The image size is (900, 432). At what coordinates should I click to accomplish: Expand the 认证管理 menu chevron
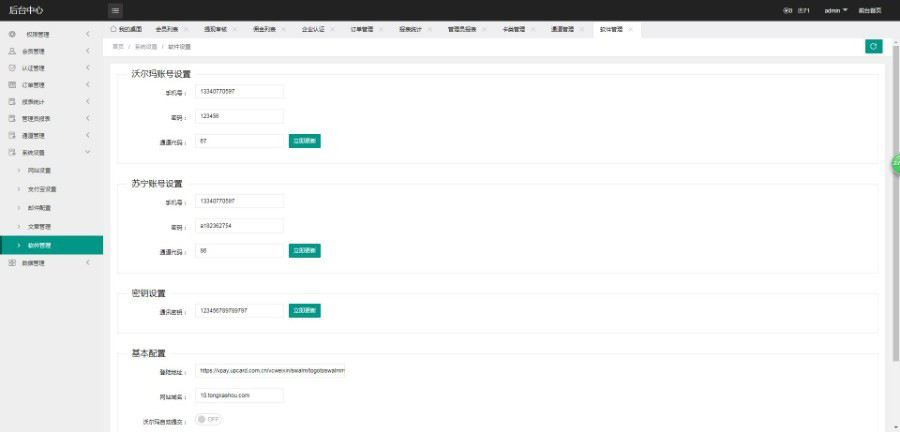coord(88,68)
